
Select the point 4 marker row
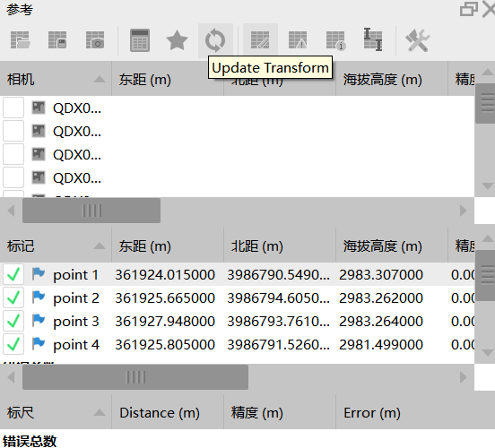(238, 345)
